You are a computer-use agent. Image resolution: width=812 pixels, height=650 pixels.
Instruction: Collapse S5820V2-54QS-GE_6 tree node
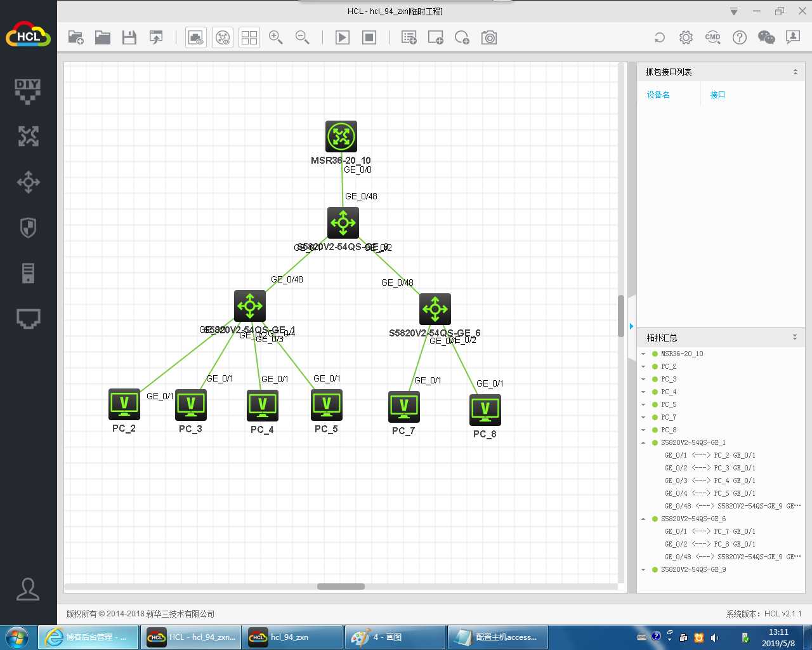point(643,519)
